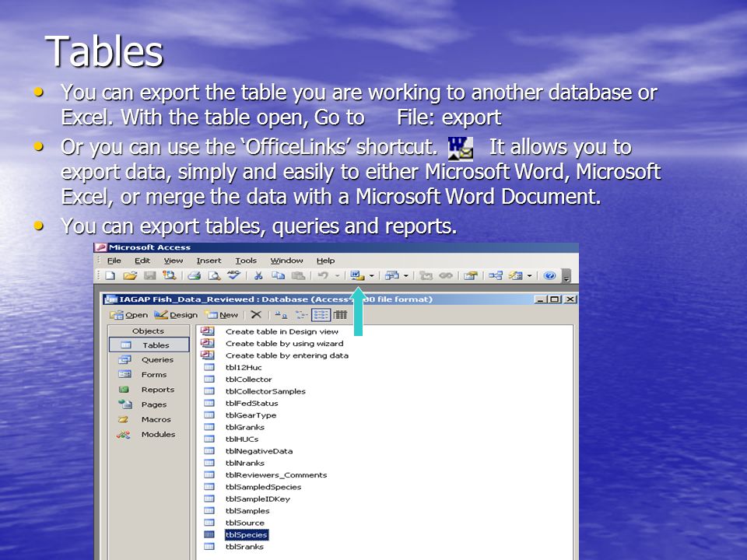Select the tblNegativeData table

(259, 451)
